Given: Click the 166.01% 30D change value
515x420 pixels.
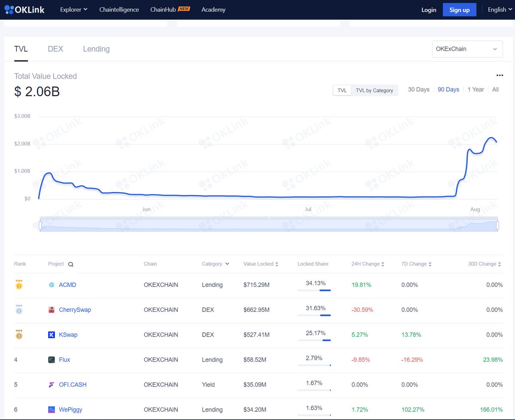Looking at the screenshot, I should point(491,409).
